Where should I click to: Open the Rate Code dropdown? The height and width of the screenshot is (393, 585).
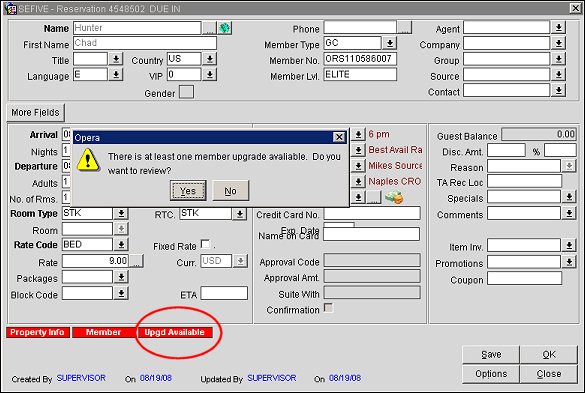pyautogui.click(x=121, y=245)
